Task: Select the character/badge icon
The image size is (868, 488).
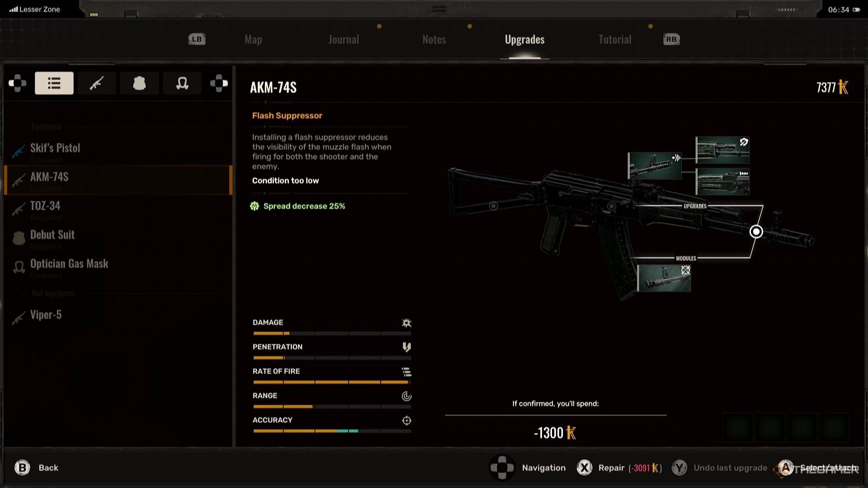Action: (x=139, y=84)
